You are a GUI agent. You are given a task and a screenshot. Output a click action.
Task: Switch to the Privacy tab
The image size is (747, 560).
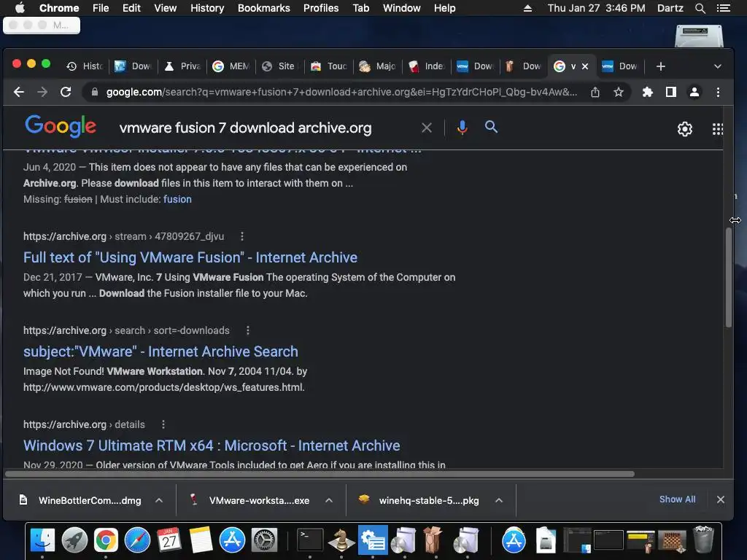182,66
